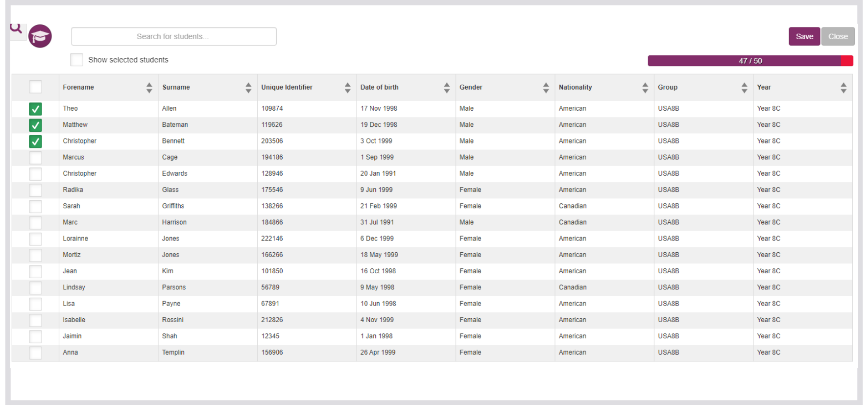Focus the Search for students field
This screenshot has height=405, width=868.
click(174, 36)
